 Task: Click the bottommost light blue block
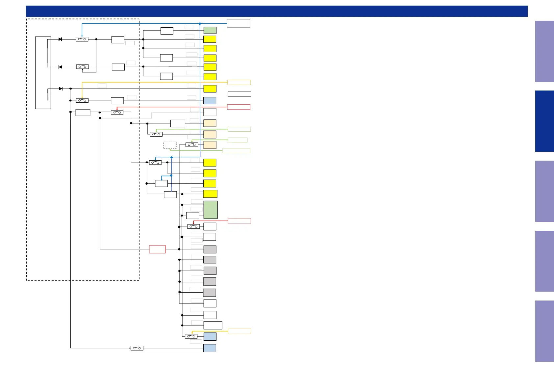(210, 348)
